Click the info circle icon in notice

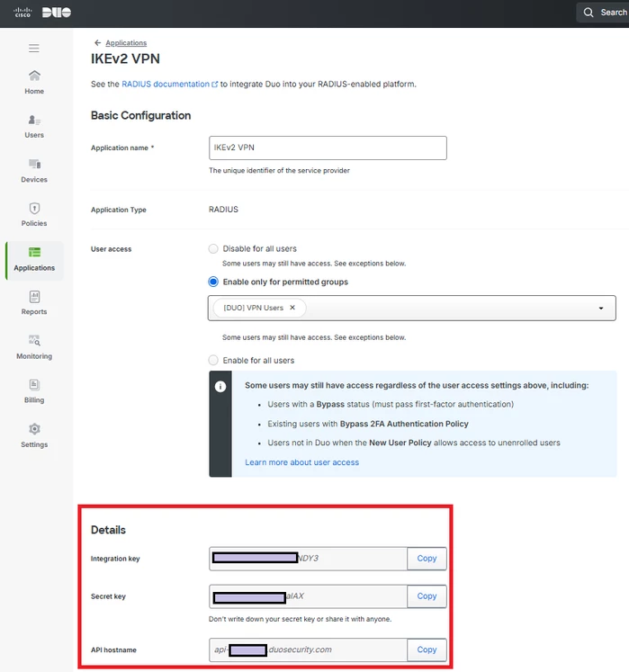tap(220, 387)
